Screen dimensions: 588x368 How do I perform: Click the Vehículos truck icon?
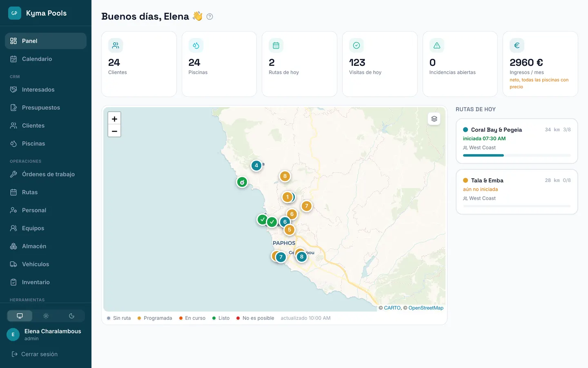point(13,264)
